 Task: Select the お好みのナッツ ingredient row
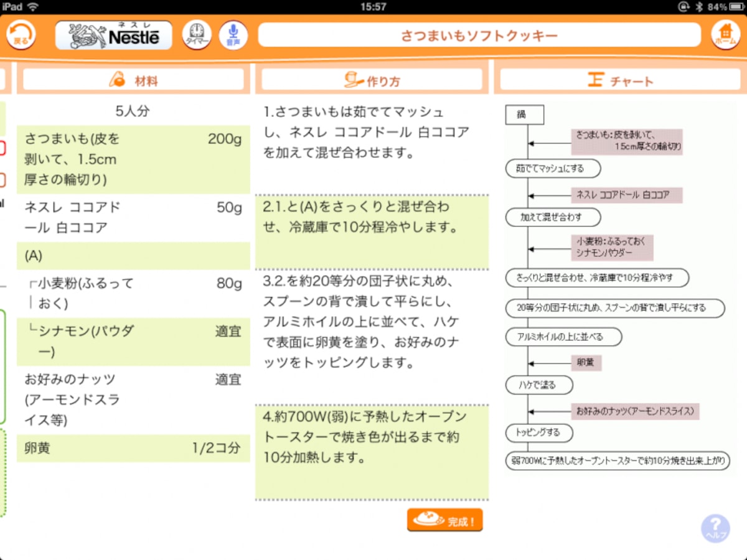(x=133, y=400)
